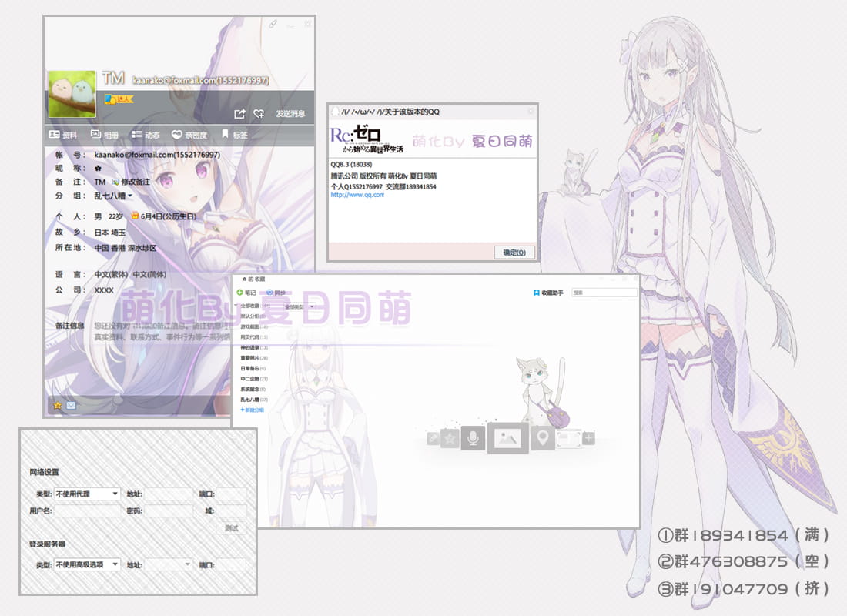Viewport: 847px width, 616px height.
Task: Open the 不使用高级选项 server type dropdown
Action: (x=87, y=564)
